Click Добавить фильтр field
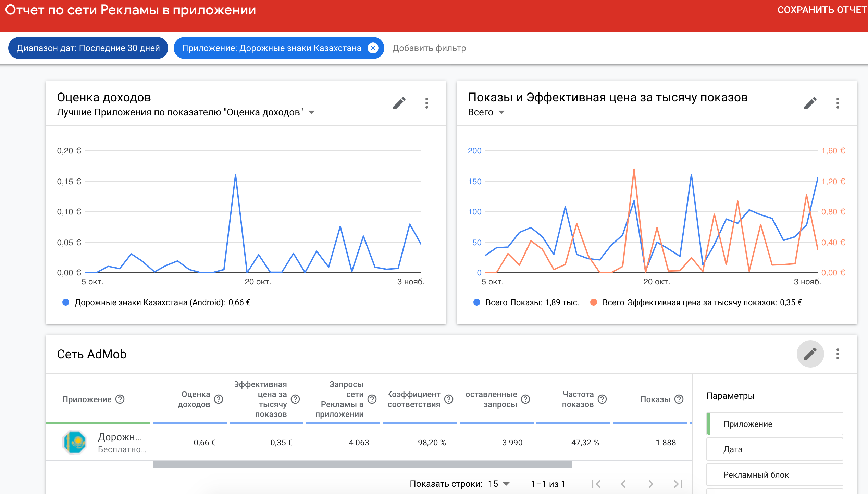868x494 pixels. [429, 48]
